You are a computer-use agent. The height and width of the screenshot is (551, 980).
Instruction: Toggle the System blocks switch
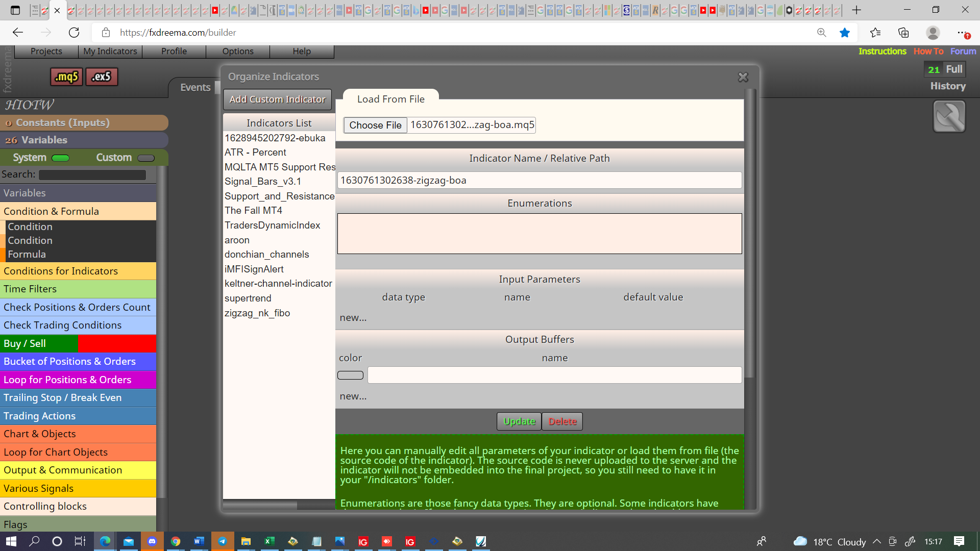61,158
